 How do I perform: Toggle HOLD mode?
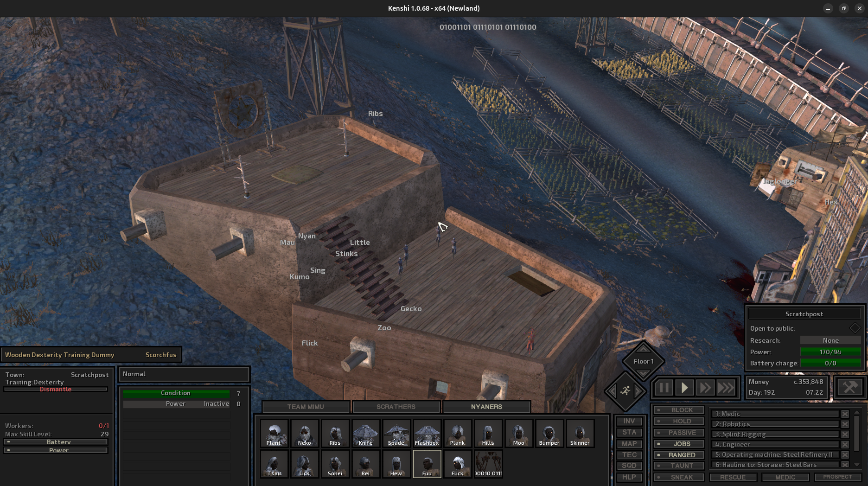[679, 421]
